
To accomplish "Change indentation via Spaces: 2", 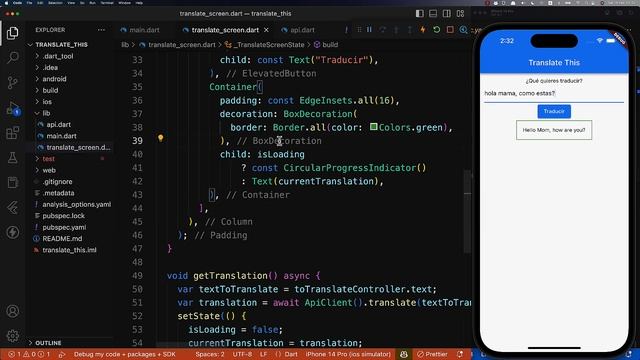I will coord(210,354).
